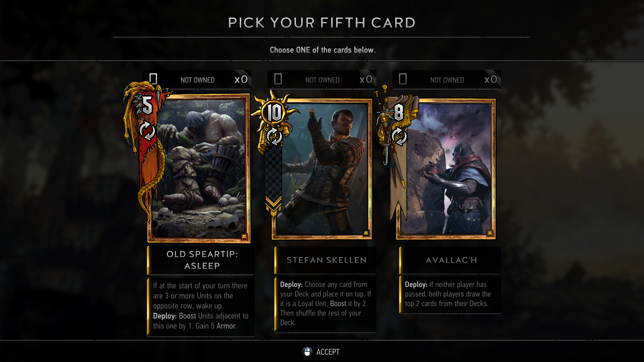Click the Stefan Skellen name label
Viewport: 644px width, 362px height.
pos(326,260)
